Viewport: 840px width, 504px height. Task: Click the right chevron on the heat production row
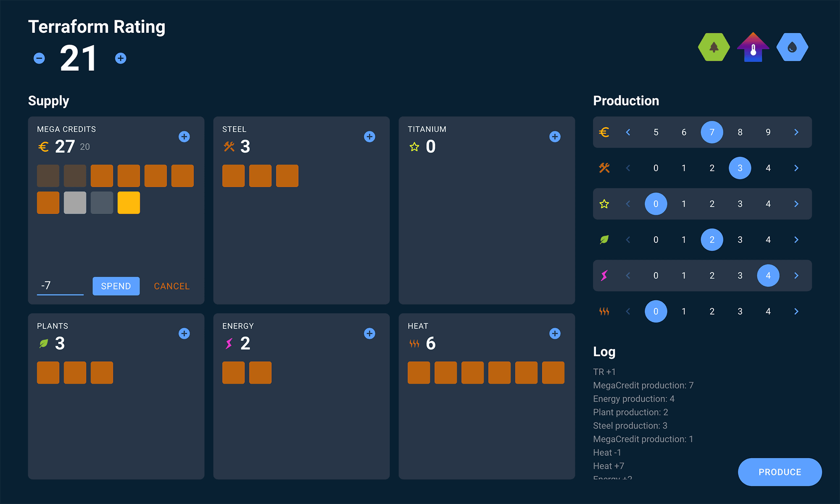796,311
